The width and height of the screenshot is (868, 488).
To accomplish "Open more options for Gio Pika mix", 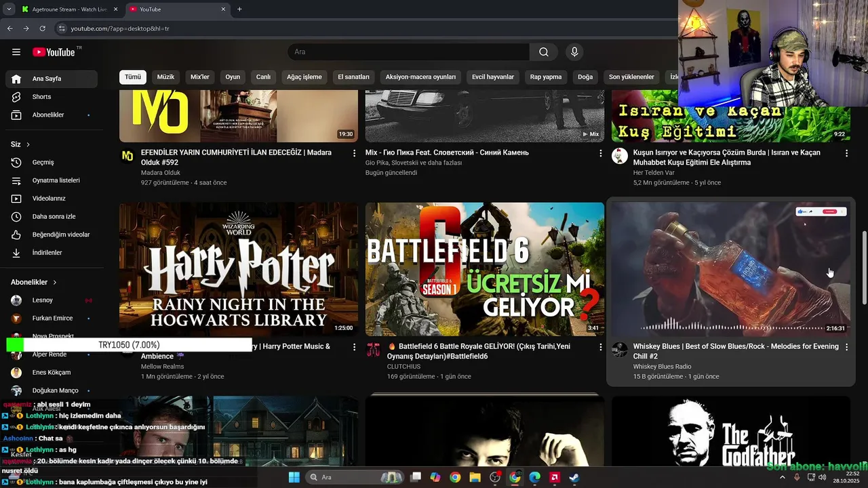I will click(x=600, y=153).
